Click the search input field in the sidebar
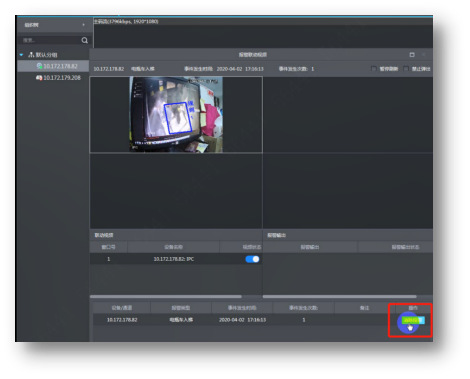Screen dimensions: 470x379 pos(50,40)
